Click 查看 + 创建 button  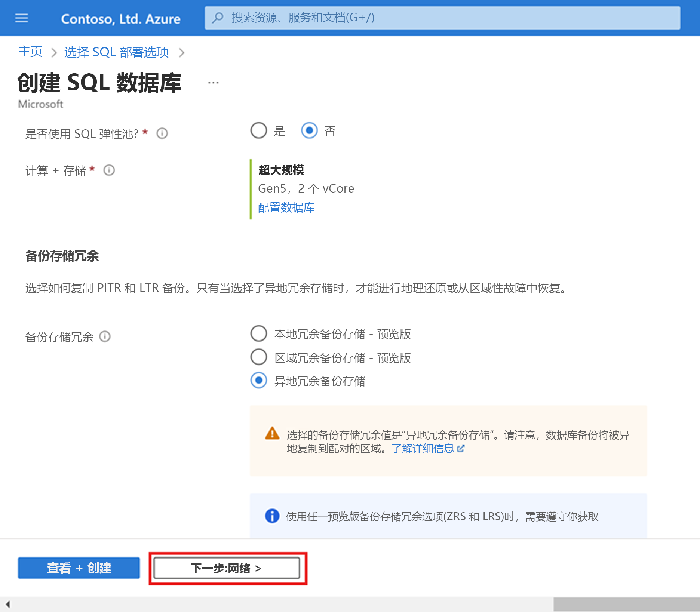(79, 568)
